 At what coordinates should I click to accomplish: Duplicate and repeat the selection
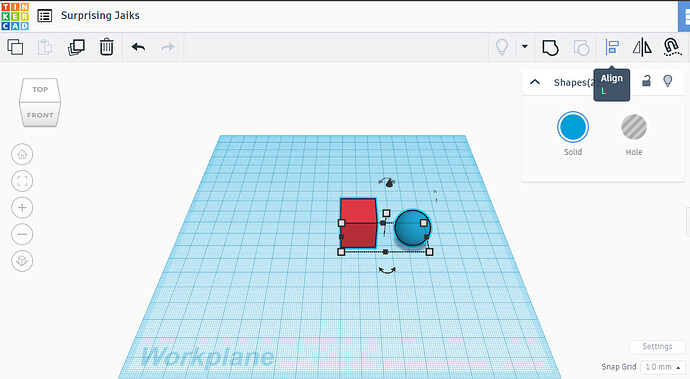click(x=76, y=47)
